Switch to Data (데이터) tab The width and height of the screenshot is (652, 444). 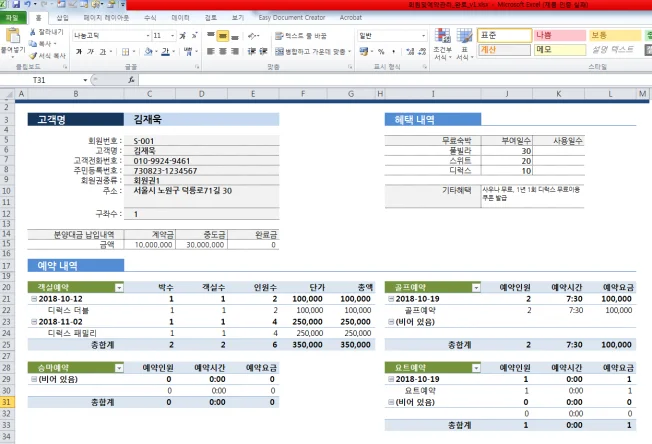tap(180, 17)
